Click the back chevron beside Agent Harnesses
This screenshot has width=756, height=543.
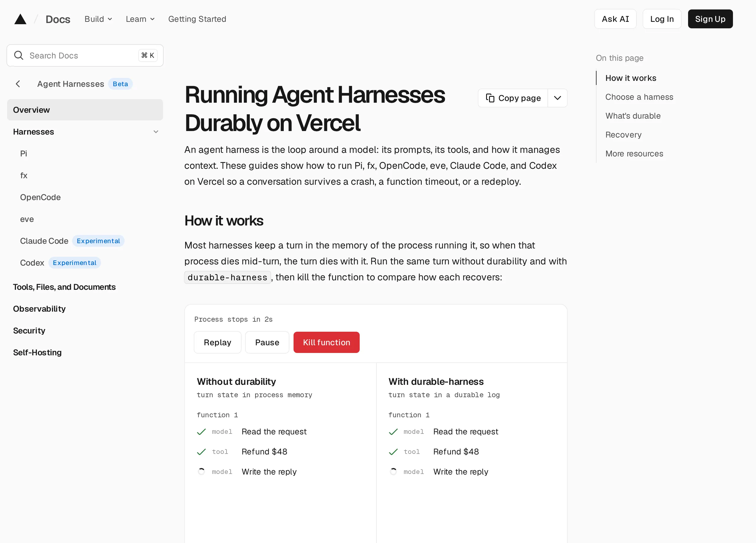[x=18, y=84]
